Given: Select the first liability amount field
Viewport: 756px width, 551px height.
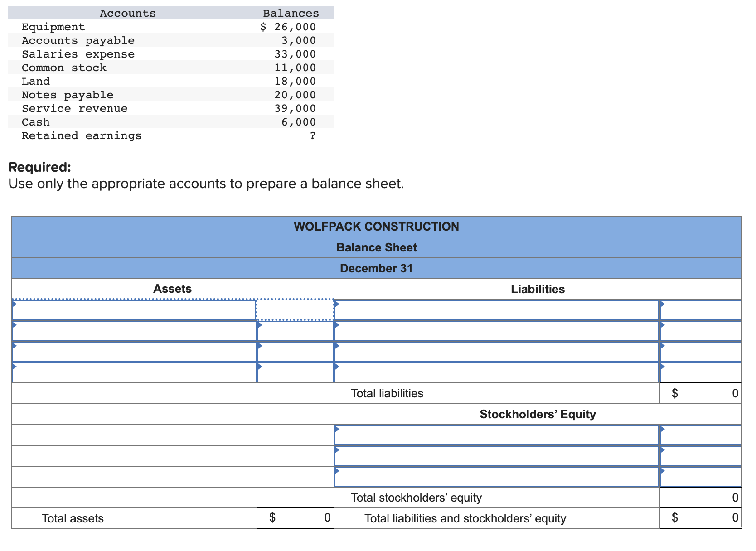Looking at the screenshot, I should coord(701,310).
